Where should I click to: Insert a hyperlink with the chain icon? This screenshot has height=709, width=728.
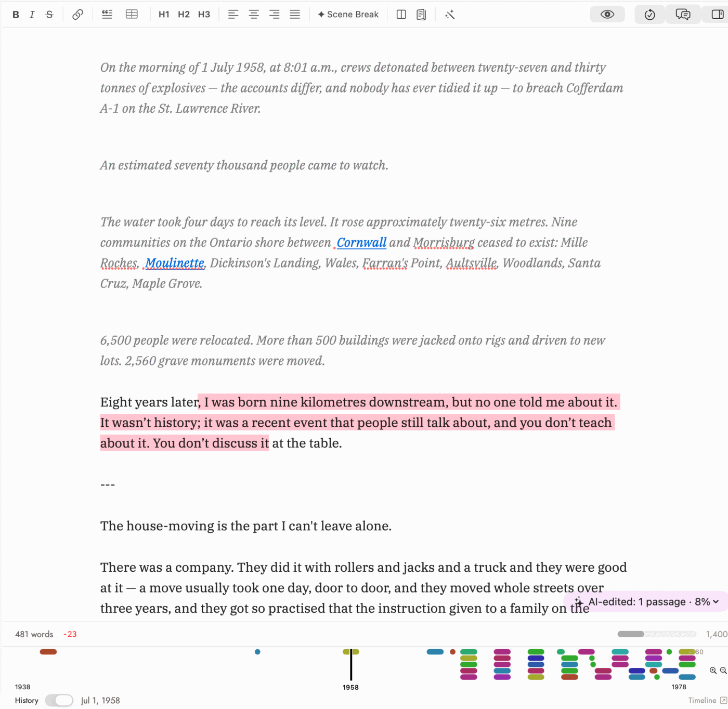click(x=77, y=15)
